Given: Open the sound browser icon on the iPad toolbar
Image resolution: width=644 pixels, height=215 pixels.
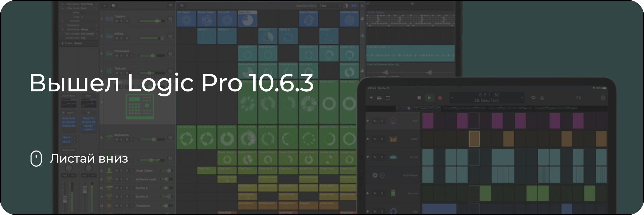Looking at the screenshot, I should (379, 98).
